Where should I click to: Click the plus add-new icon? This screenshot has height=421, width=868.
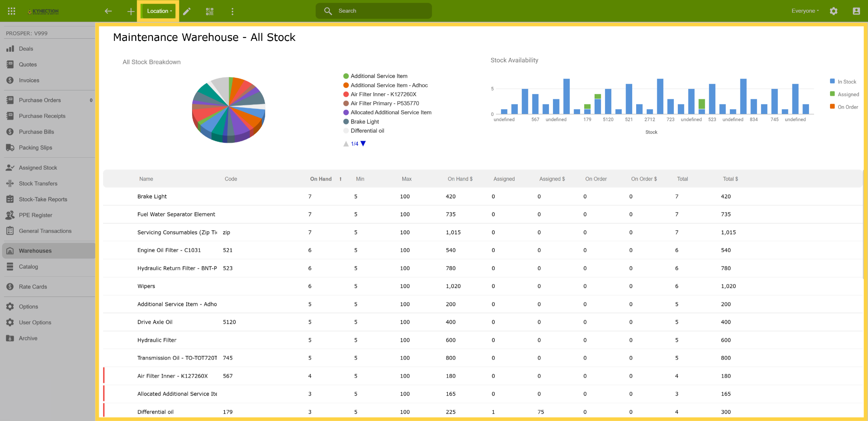[131, 11]
